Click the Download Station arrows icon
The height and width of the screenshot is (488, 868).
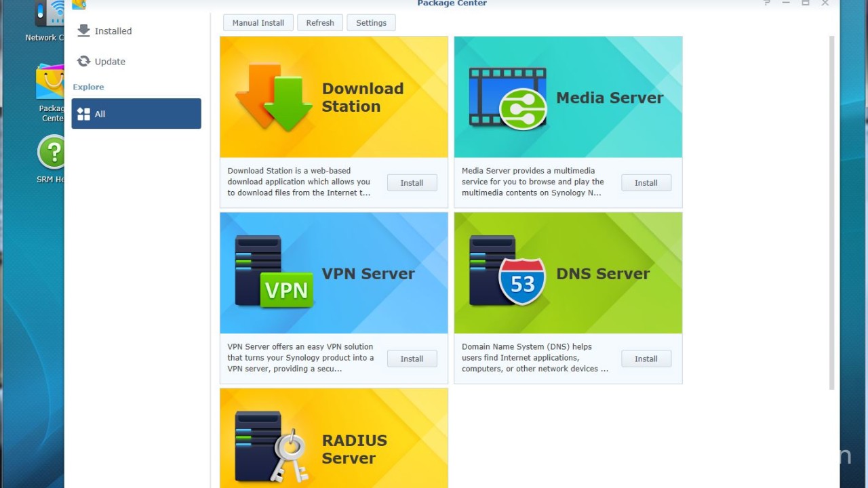274,98
